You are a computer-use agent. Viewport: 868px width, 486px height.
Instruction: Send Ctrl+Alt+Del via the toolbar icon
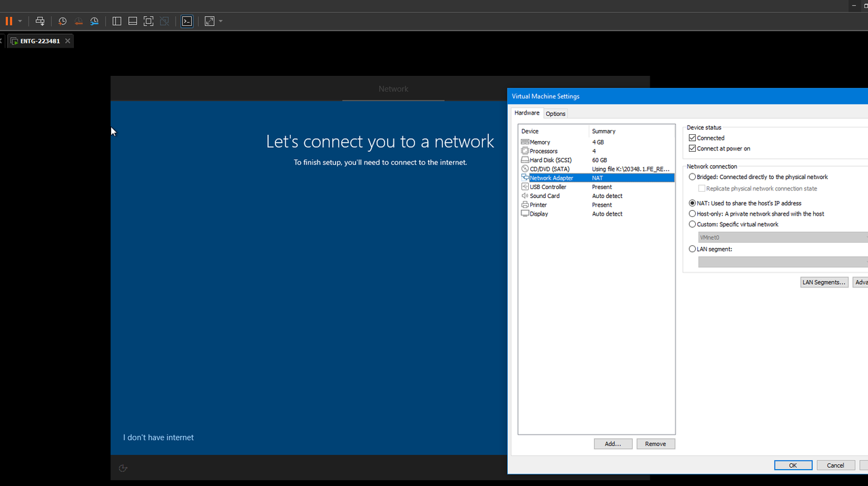coord(40,21)
